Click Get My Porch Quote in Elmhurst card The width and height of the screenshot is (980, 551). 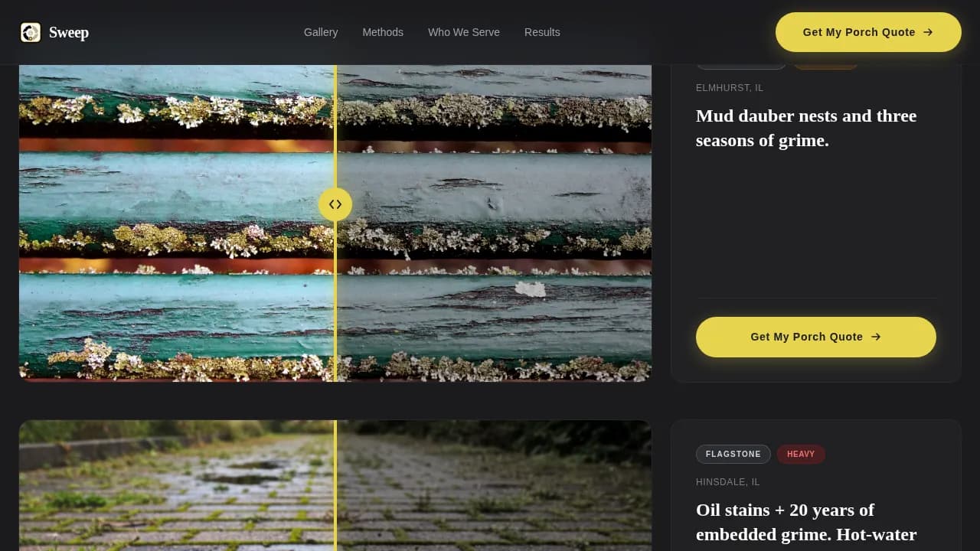[816, 337]
